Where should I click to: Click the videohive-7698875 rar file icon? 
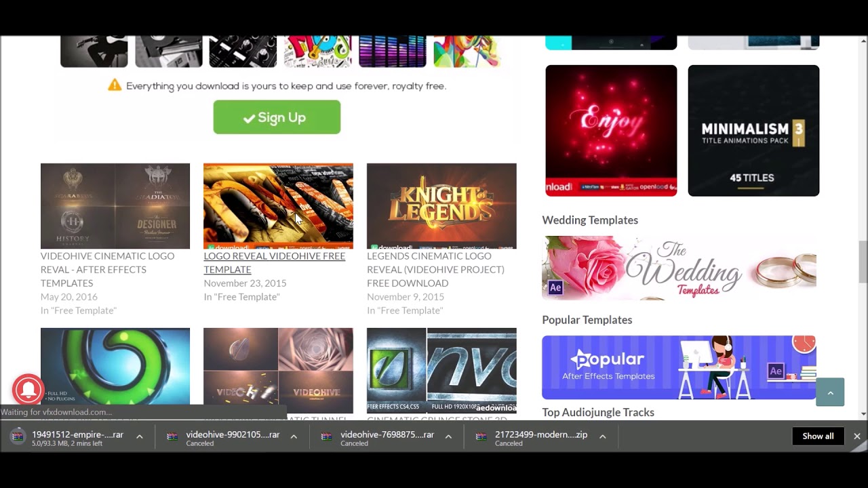pos(327,437)
